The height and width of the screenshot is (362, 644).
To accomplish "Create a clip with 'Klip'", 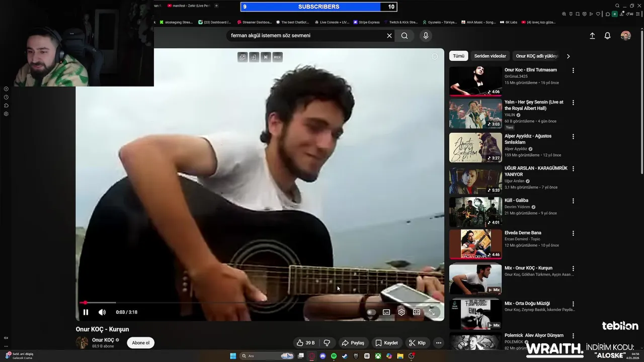I will pos(417,343).
